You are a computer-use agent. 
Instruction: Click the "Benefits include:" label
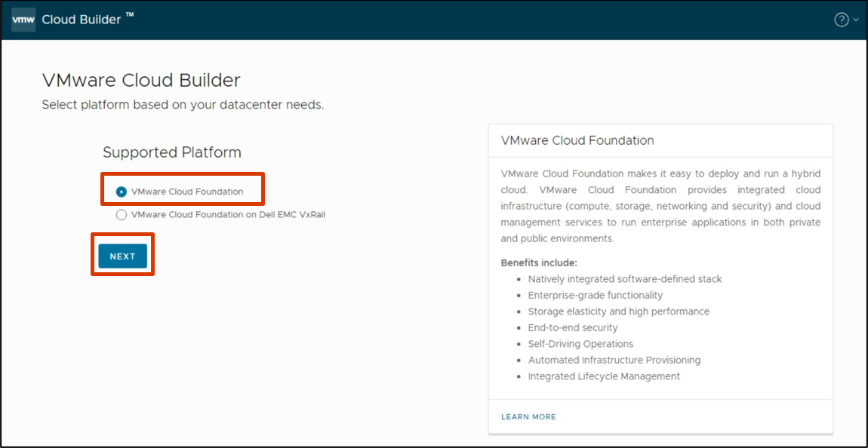[539, 262]
